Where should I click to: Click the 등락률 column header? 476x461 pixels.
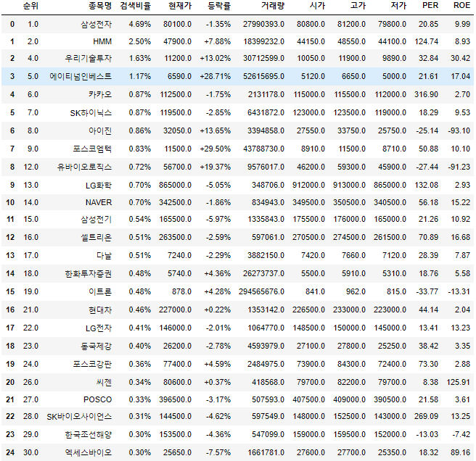click(x=219, y=6)
